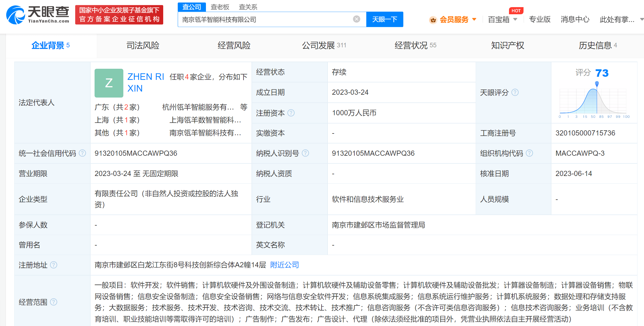
Task: Open the 知识产权 tab
Action: tap(508, 45)
